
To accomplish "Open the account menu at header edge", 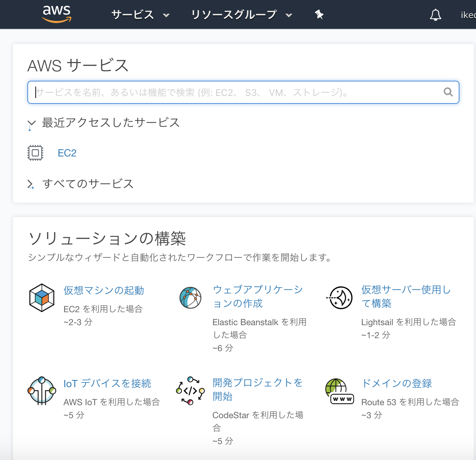I will click(468, 15).
